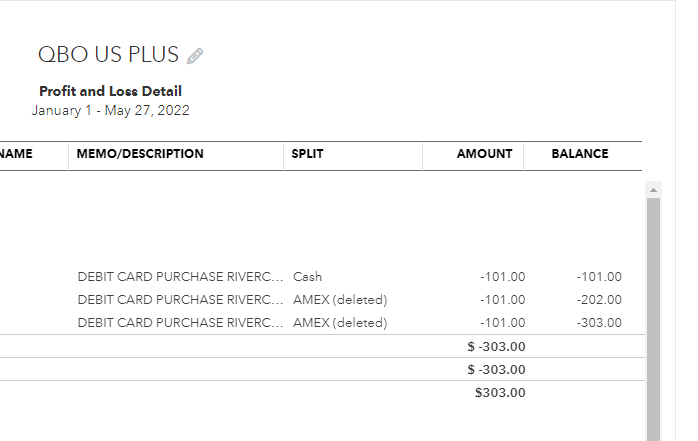698x441 pixels.
Task: Click the January 1 - May 27, 2022 date range
Action: (110, 110)
